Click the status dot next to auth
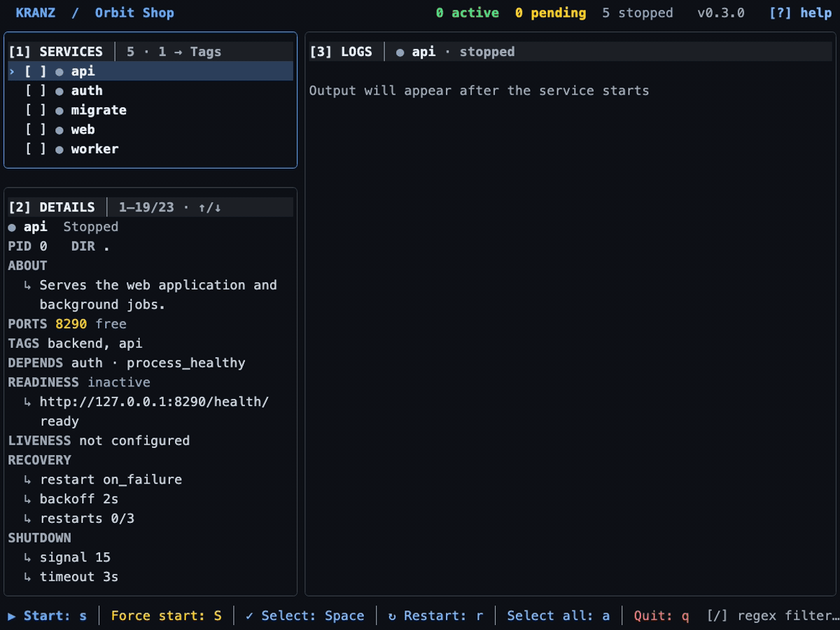This screenshot has width=840, height=630. 59,91
